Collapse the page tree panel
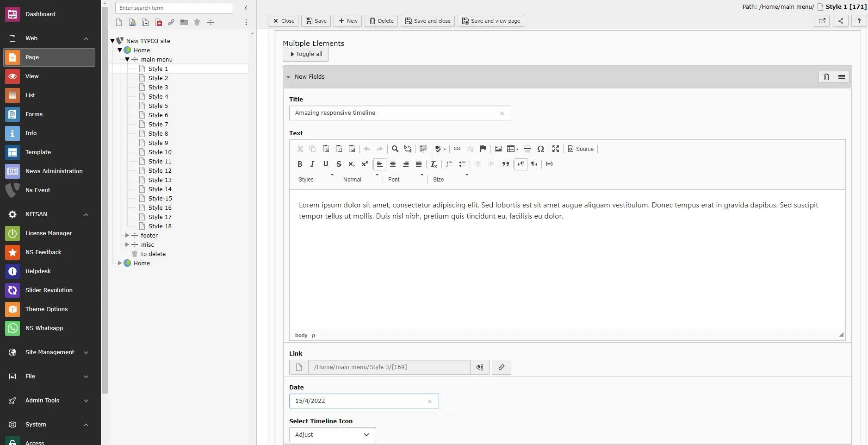 (246, 8)
